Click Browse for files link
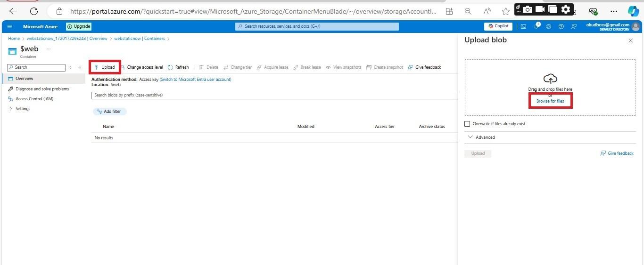Image resolution: width=644 pixels, height=265 pixels. coord(550,101)
